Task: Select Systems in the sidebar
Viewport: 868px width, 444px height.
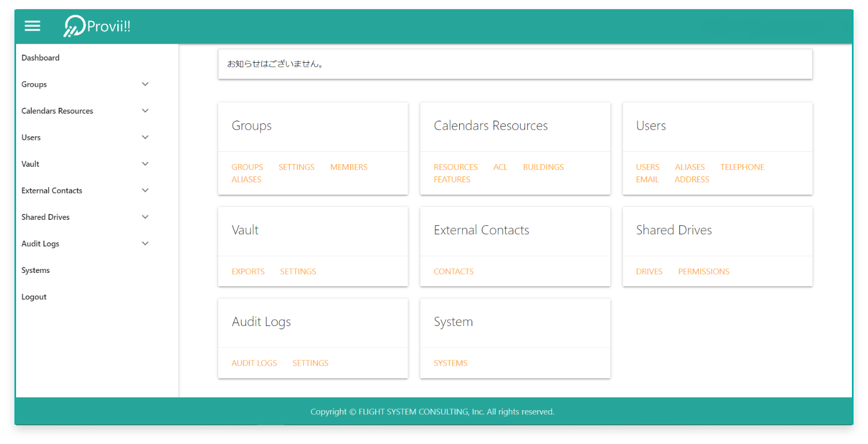Action: click(35, 270)
